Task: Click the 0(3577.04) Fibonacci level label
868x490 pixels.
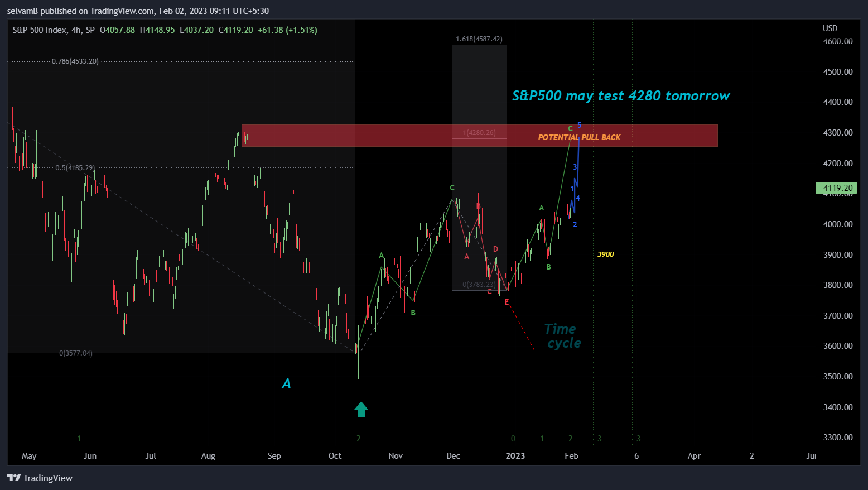Action: (x=76, y=353)
